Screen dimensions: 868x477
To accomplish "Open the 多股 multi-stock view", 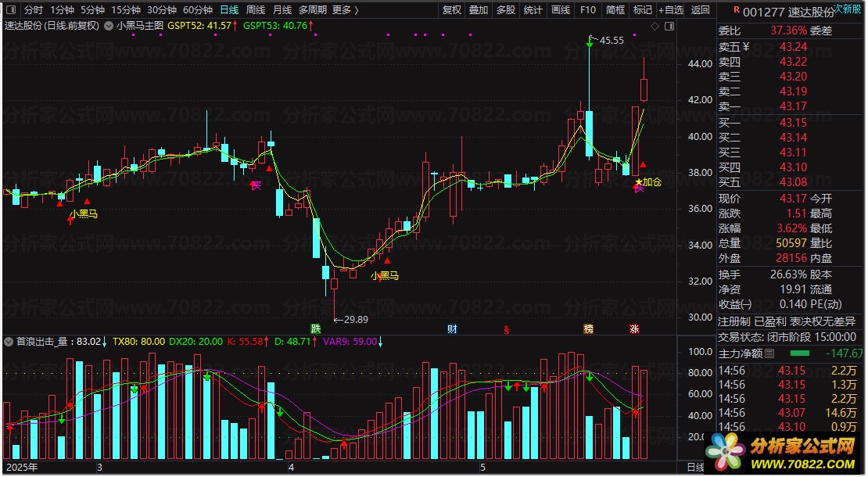I will tap(505, 9).
